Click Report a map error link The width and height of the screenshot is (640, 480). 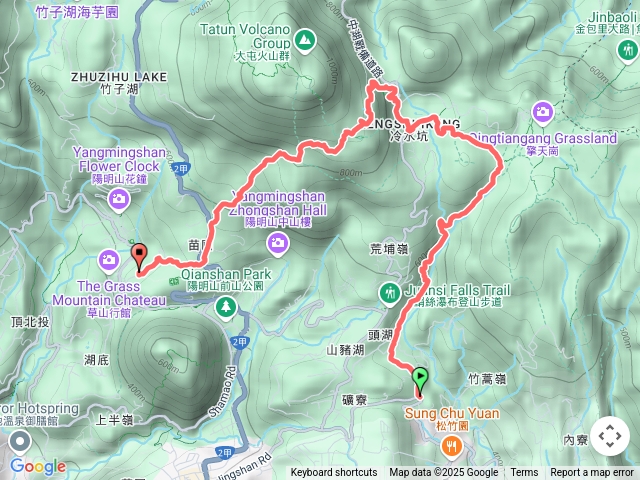[x=592, y=473]
